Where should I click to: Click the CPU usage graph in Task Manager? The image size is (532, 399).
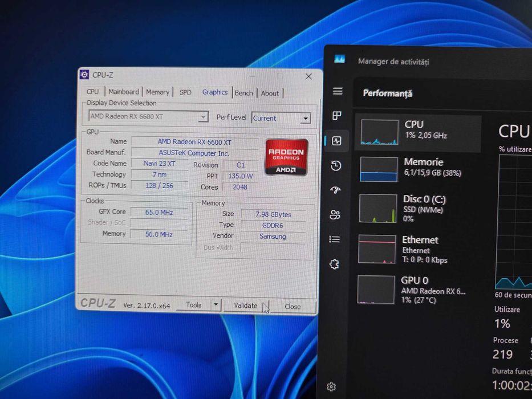click(514, 222)
